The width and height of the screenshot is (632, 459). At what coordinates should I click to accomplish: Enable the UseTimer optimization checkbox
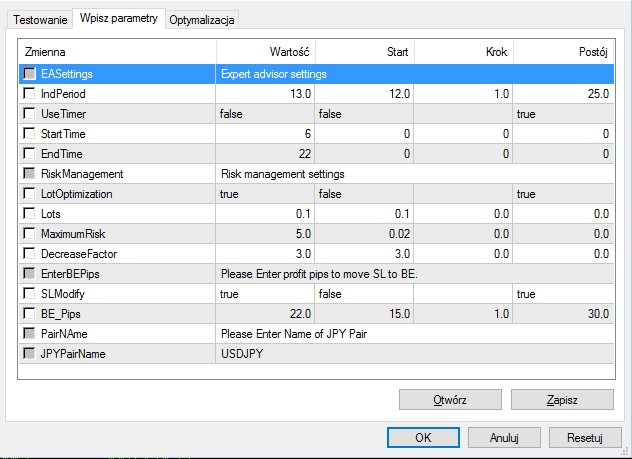(x=29, y=114)
